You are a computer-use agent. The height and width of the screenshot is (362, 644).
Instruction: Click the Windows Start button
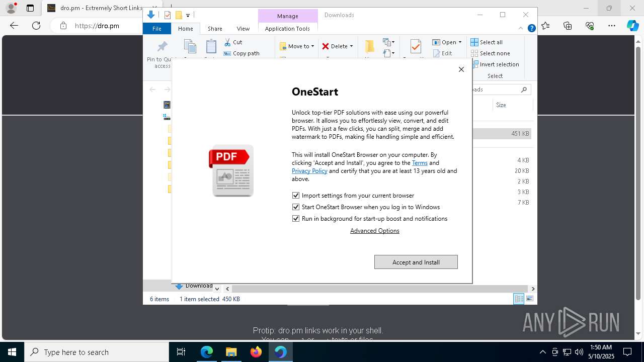coord(12,352)
